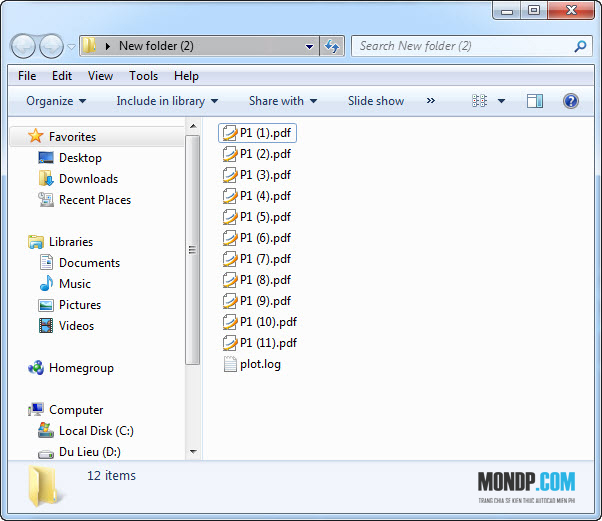This screenshot has height=521, width=602.
Task: Open the View menu
Action: click(x=100, y=76)
